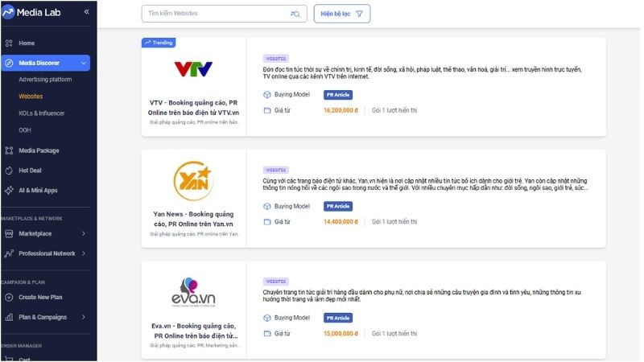The image size is (644, 362).
Task: Open Advertising platform submenu item
Action: pos(45,80)
